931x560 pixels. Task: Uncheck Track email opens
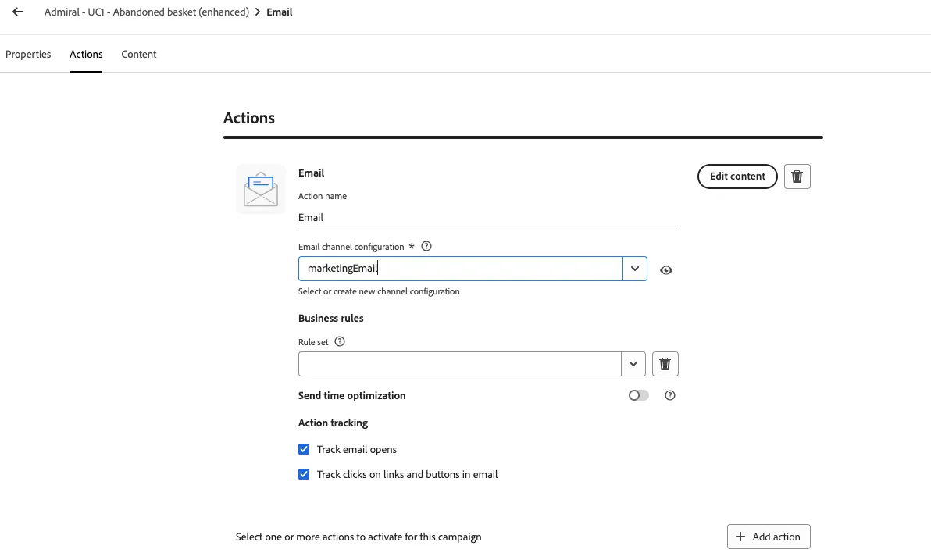tap(304, 450)
